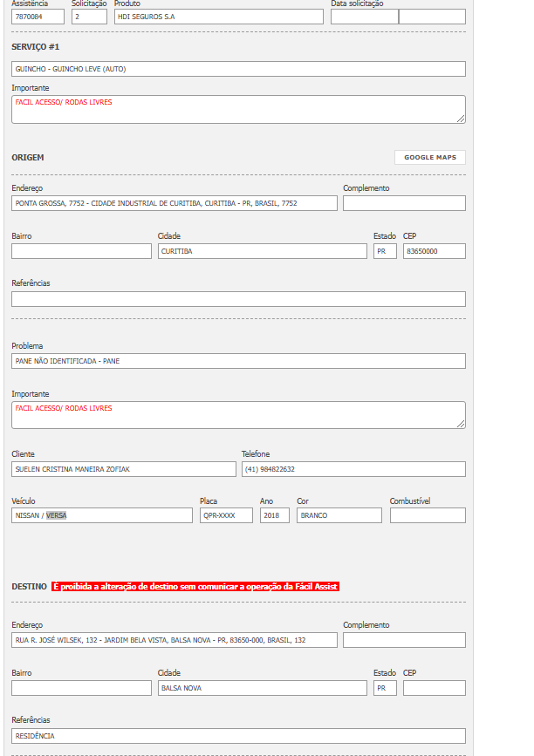This screenshot has height=756, width=534.
Task: Click the Google Maps button
Action: 429,158
